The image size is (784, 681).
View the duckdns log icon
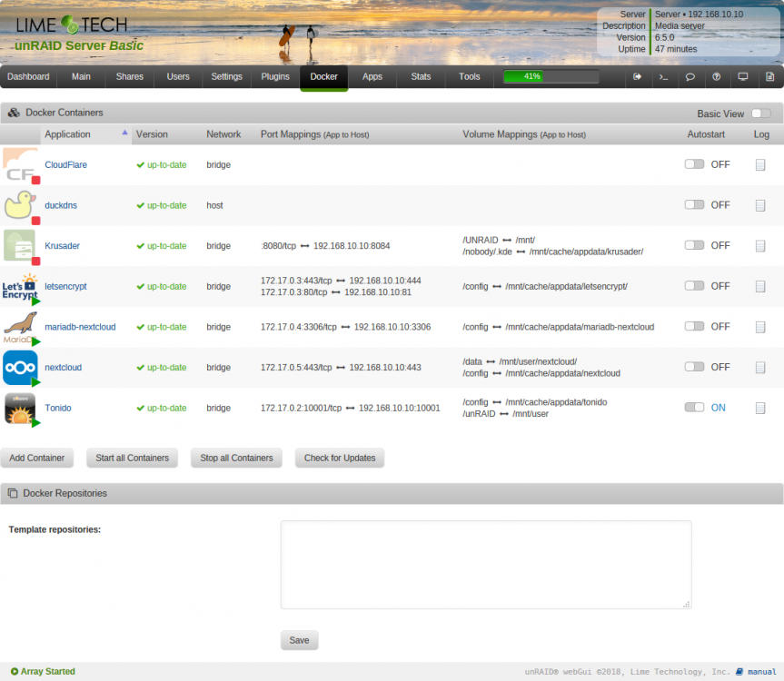760,205
